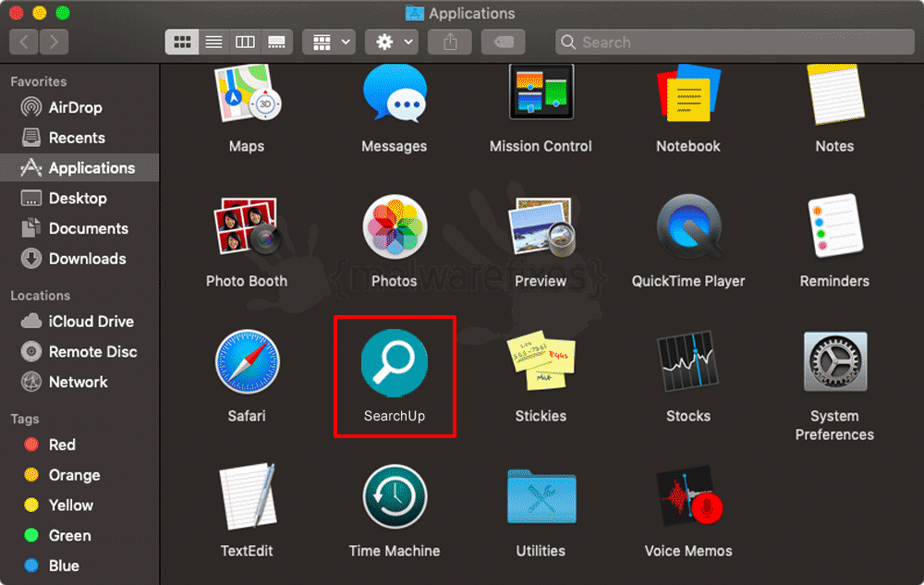924x585 pixels.
Task: Open Network location in sidebar
Action: pyautogui.click(x=79, y=382)
